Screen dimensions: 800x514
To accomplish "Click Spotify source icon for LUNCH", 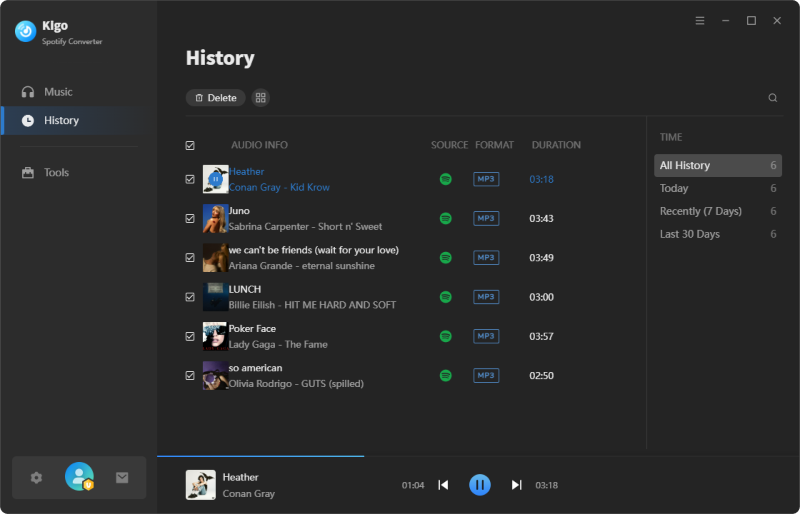I will [445, 297].
